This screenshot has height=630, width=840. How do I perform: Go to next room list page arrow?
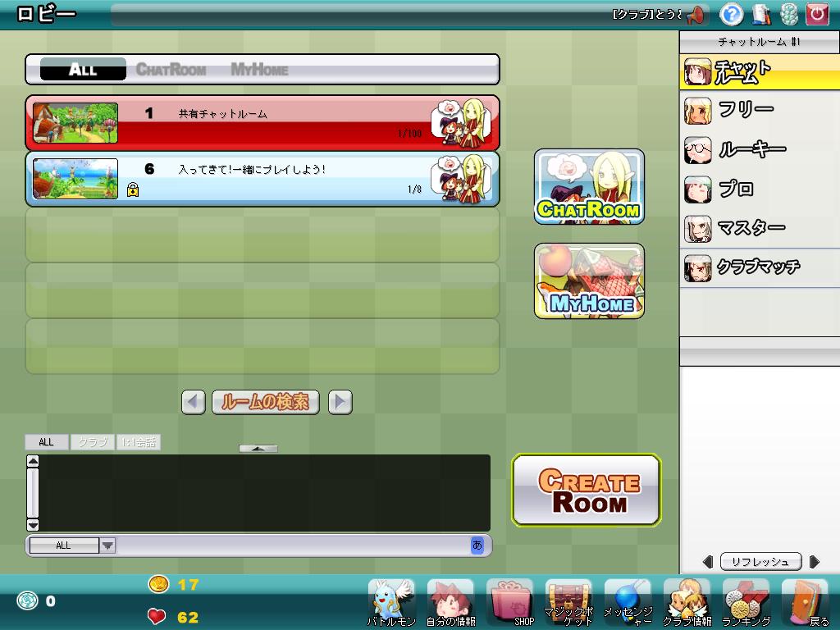(x=340, y=402)
